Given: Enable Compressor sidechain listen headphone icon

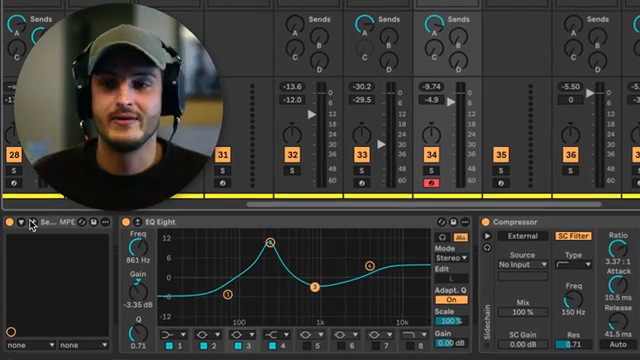Looking at the screenshot, I should pos(487,248).
